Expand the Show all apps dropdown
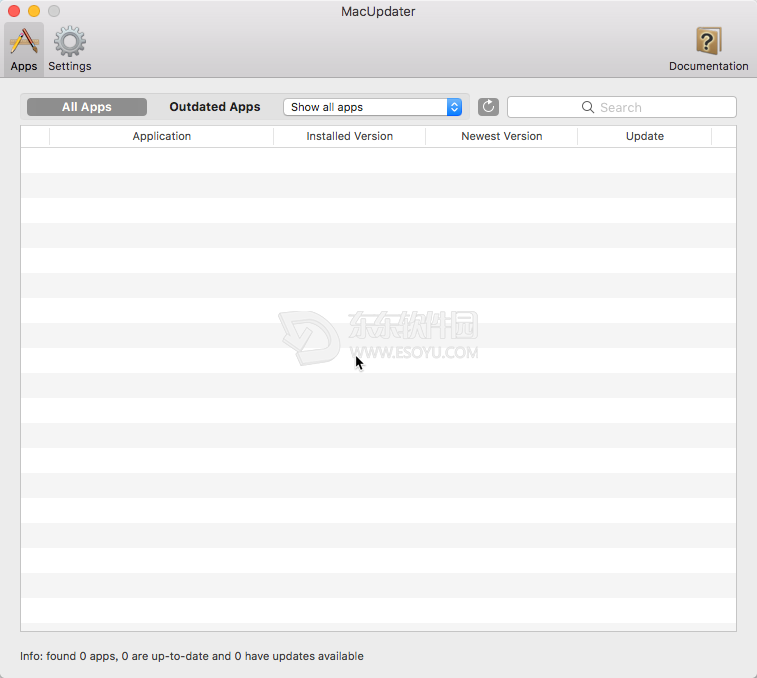The image size is (757, 678). point(373,107)
